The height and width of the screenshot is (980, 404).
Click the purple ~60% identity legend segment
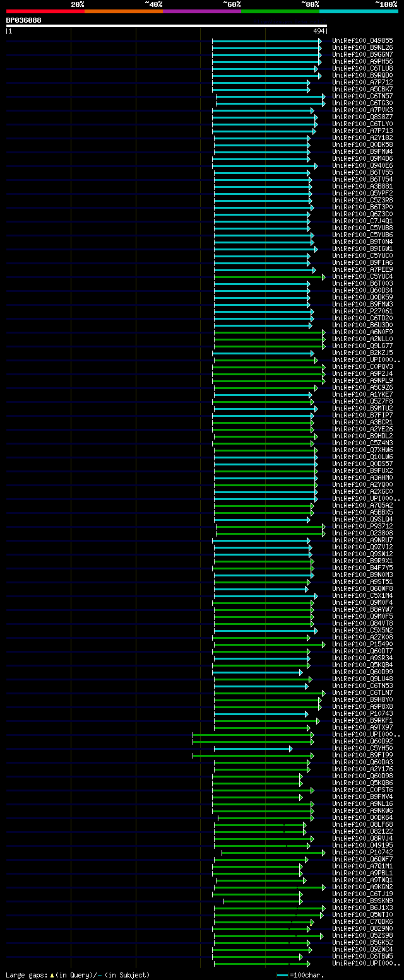202,11
